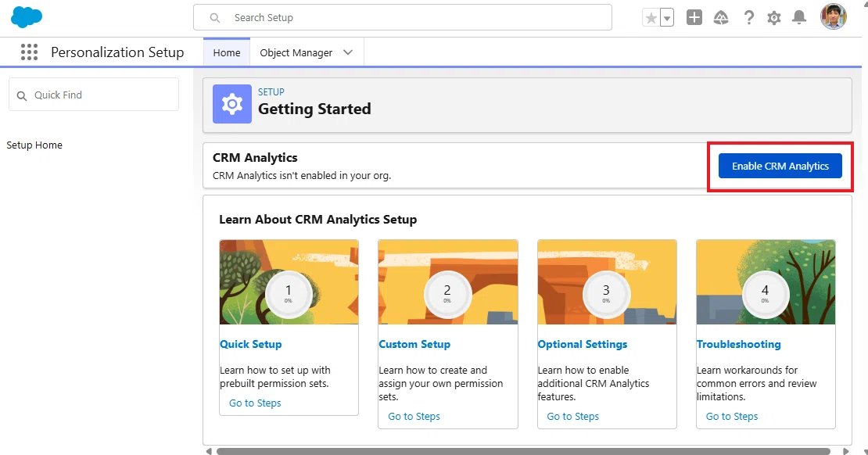Click the Salesforce cloud logo
Screen dimensions: 868x455
(x=27, y=18)
